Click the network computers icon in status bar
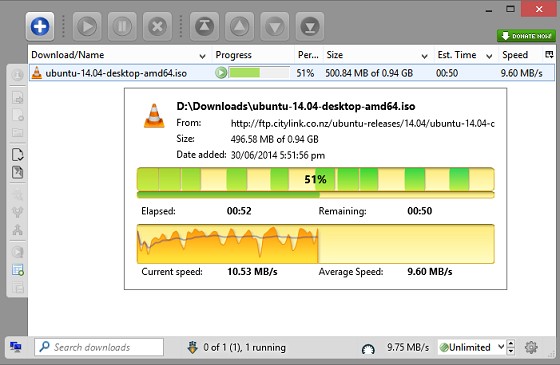Screen dimensions: 560x365 pos(15,347)
